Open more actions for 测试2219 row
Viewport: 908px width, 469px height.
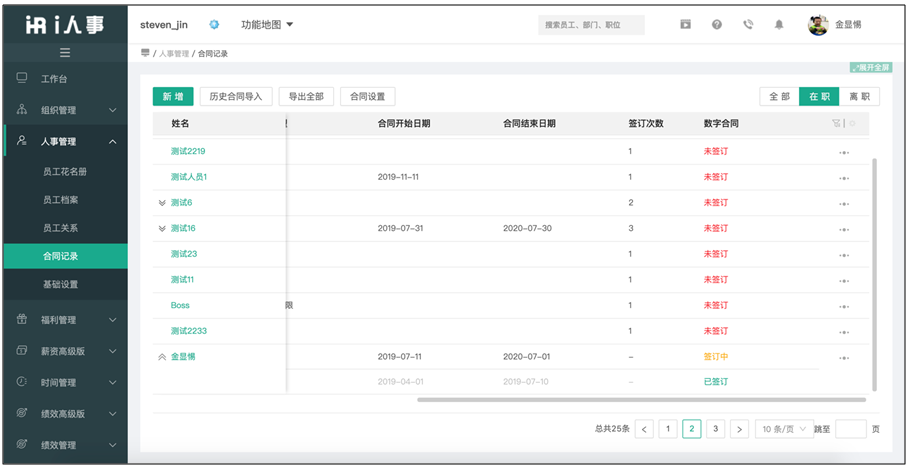[x=844, y=152]
